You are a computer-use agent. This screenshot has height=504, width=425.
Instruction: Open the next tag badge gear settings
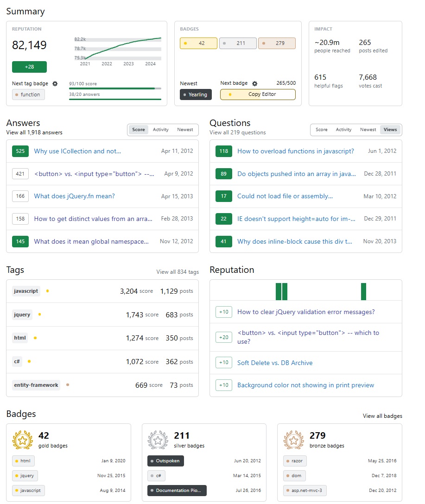55,83
